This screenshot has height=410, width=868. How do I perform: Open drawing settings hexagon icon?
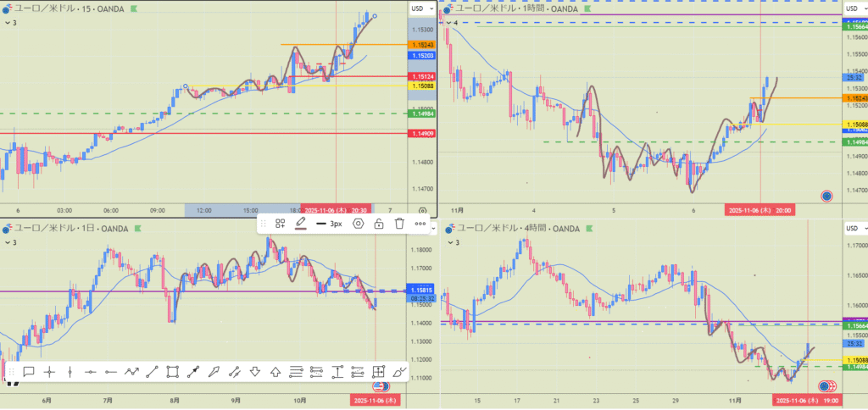coord(359,224)
